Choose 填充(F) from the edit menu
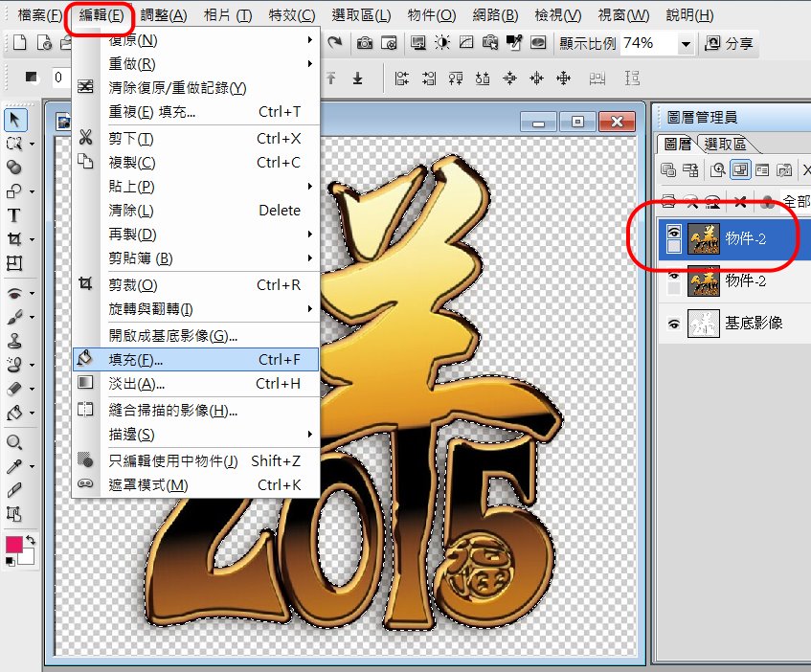 (x=195, y=359)
